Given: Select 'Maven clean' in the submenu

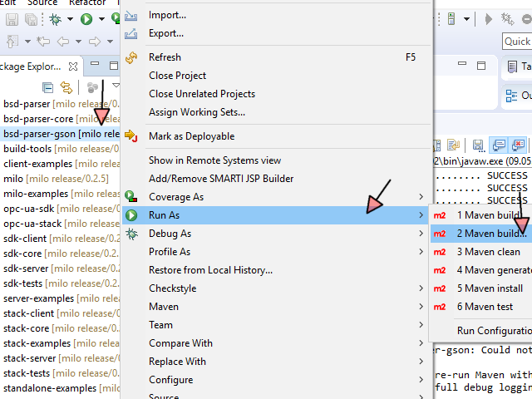Looking at the screenshot, I should pyautogui.click(x=488, y=252).
